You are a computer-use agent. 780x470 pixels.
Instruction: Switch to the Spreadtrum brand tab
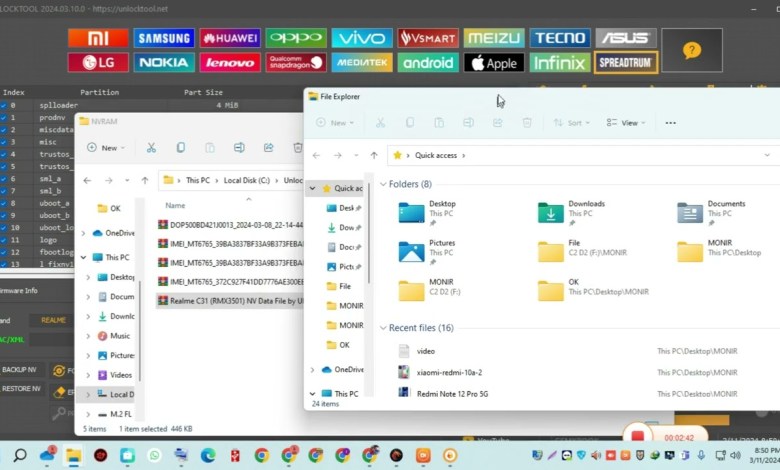point(626,63)
